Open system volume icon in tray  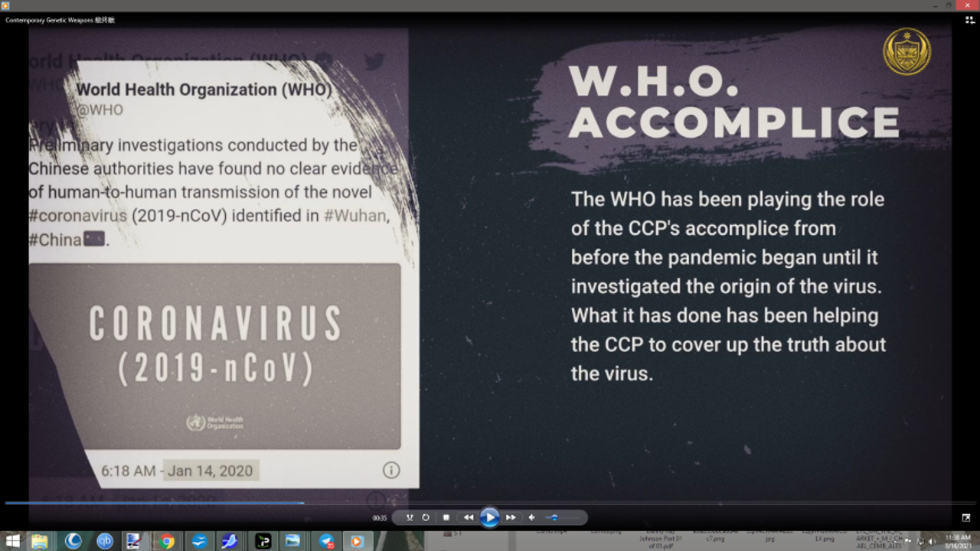click(x=932, y=541)
